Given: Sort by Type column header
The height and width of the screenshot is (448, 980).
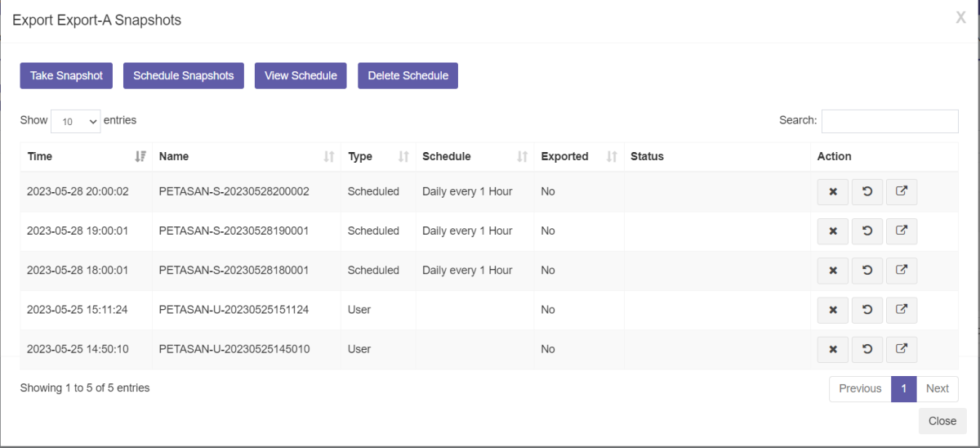Looking at the screenshot, I should click(x=378, y=156).
